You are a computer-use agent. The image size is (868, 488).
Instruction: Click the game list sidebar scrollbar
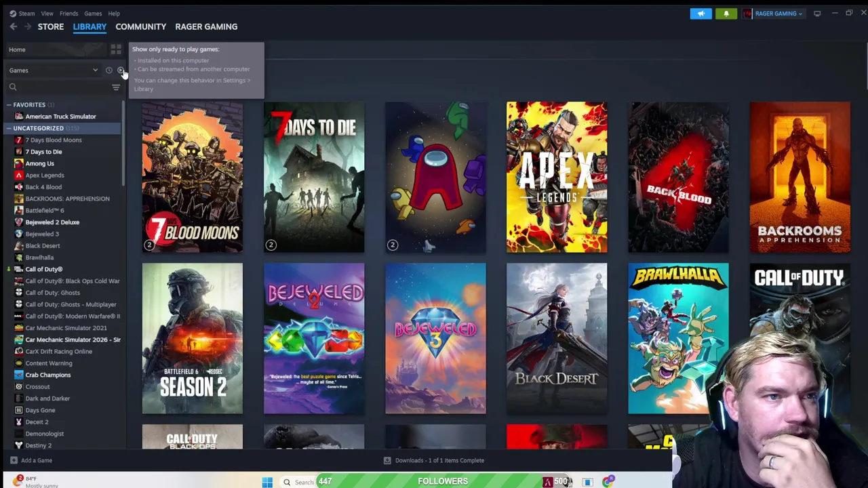click(123, 142)
